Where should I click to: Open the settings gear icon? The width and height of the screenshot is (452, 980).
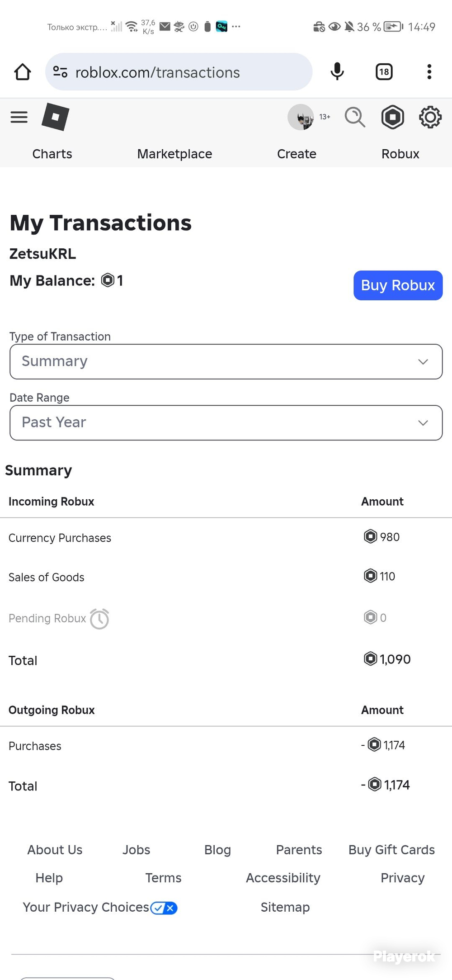[x=430, y=117]
